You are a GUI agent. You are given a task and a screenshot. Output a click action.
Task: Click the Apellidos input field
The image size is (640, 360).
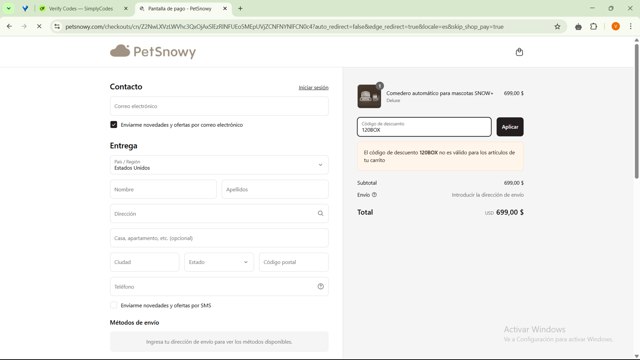[x=275, y=189]
